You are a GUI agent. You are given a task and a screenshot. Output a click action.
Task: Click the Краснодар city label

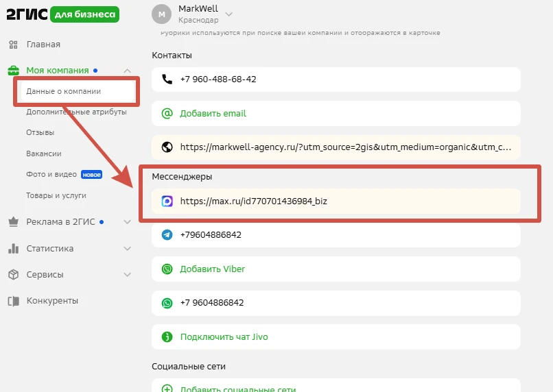198,20
